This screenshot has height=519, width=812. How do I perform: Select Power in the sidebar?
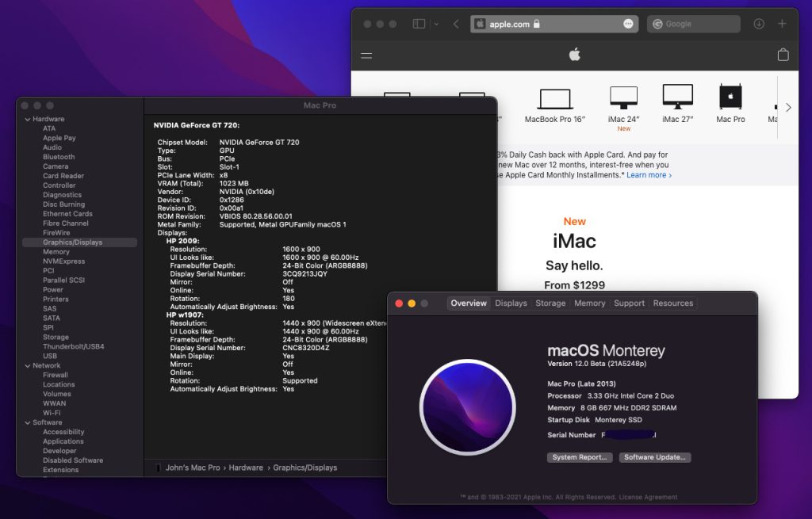click(x=53, y=290)
